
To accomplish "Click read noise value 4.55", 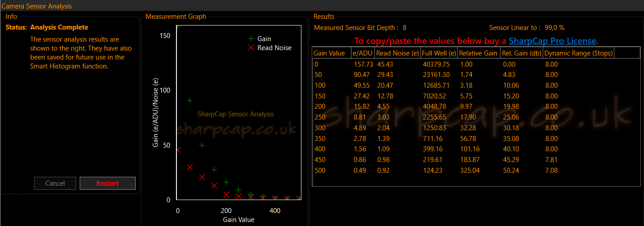I will pyautogui.click(x=383, y=107).
